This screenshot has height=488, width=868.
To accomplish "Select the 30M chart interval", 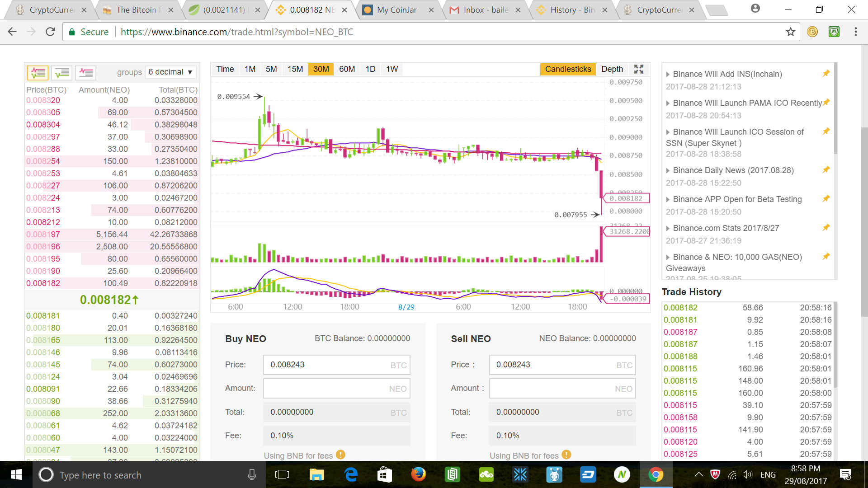I will pos(321,69).
